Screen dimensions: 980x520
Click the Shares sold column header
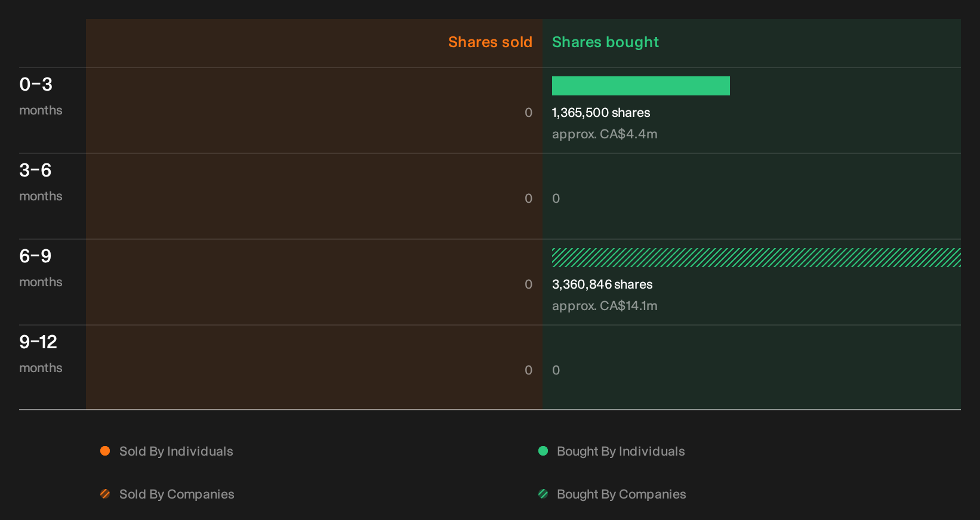[490, 42]
